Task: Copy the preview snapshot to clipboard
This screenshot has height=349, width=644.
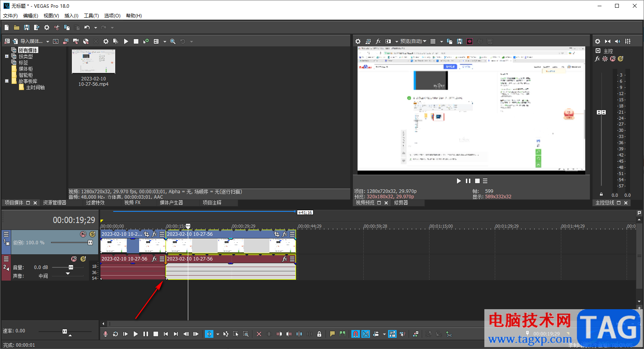Action: [x=450, y=41]
